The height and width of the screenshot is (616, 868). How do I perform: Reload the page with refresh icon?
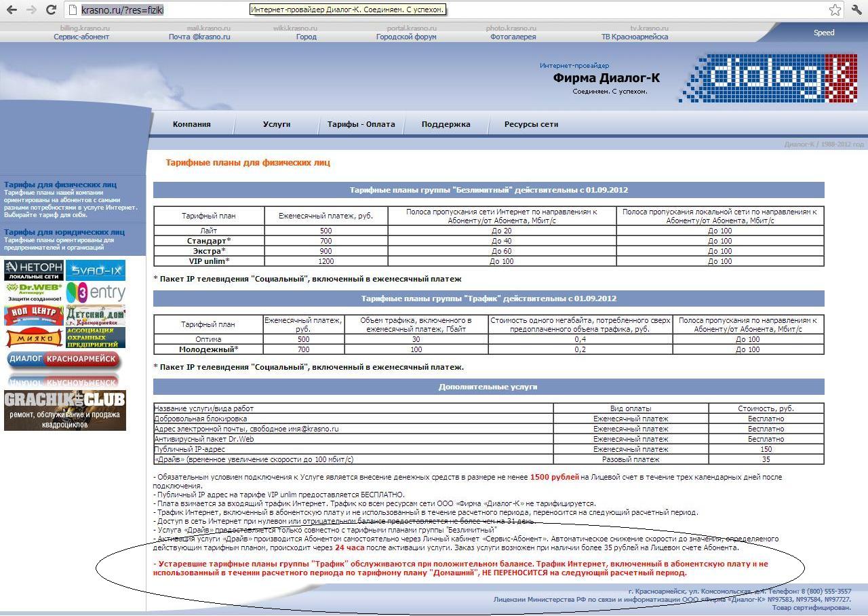coord(51,10)
